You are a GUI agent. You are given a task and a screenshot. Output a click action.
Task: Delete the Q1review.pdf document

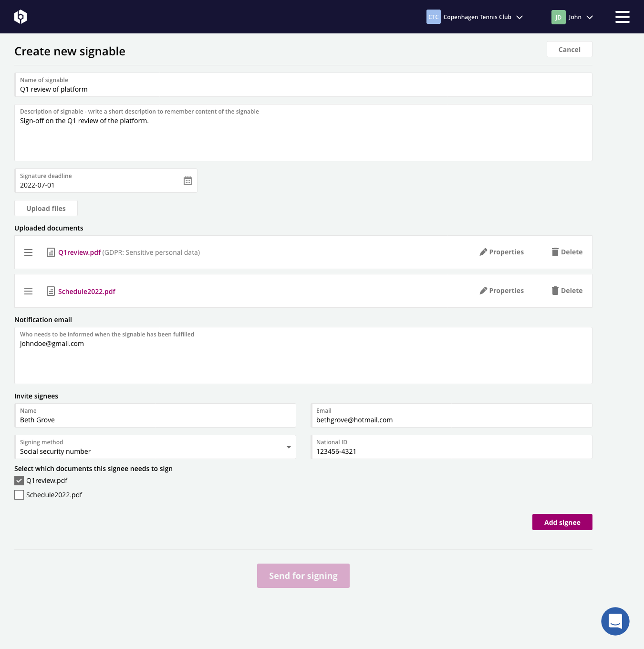[567, 252]
